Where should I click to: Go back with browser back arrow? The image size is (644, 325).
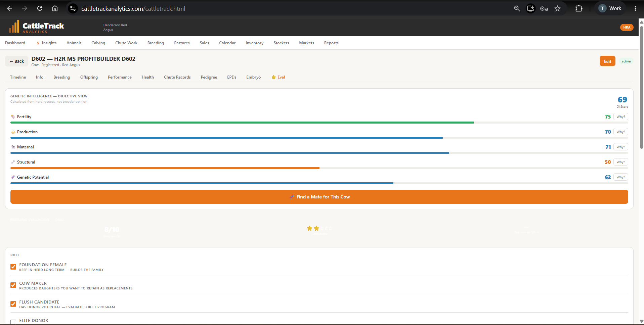coord(10,8)
